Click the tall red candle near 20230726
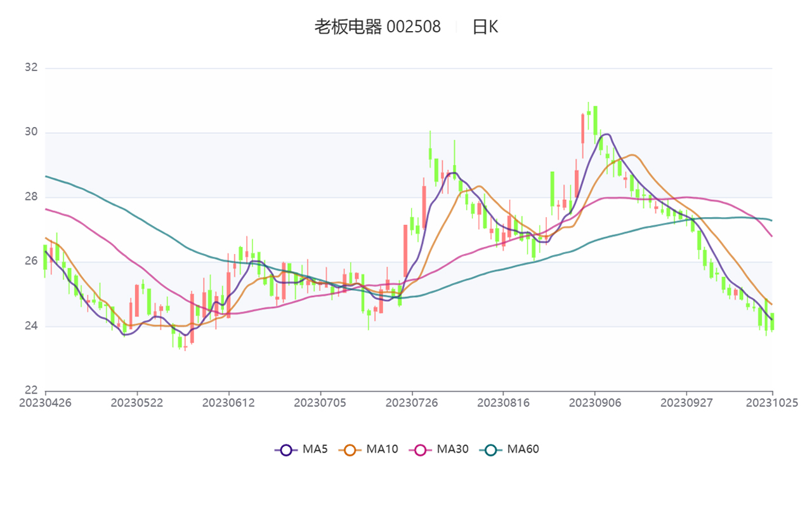Viewport: 812px width, 508px height. (405, 251)
